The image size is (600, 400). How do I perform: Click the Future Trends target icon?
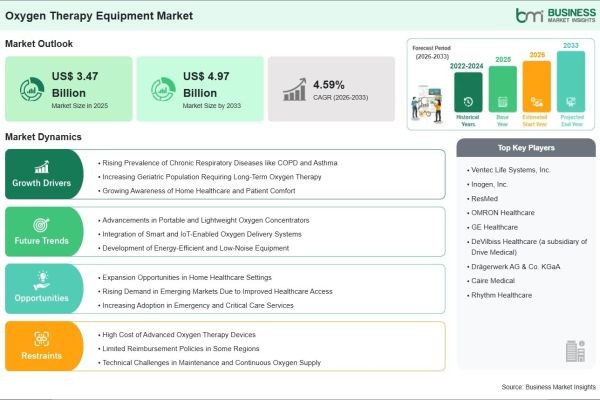tap(41, 225)
